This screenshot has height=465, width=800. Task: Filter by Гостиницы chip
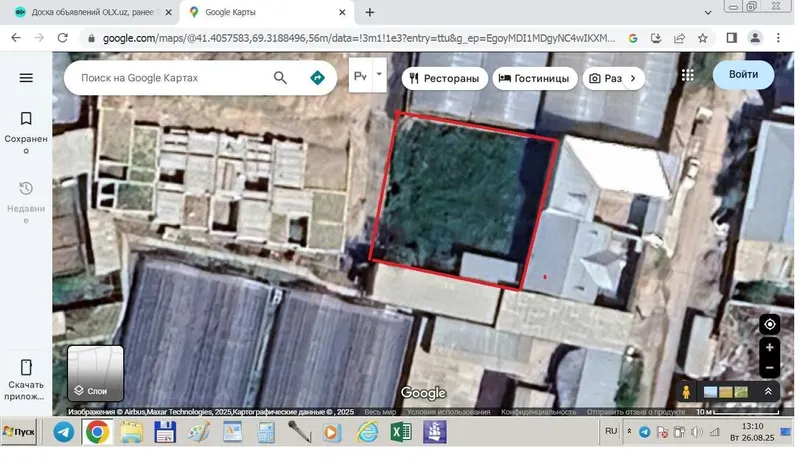coord(535,78)
